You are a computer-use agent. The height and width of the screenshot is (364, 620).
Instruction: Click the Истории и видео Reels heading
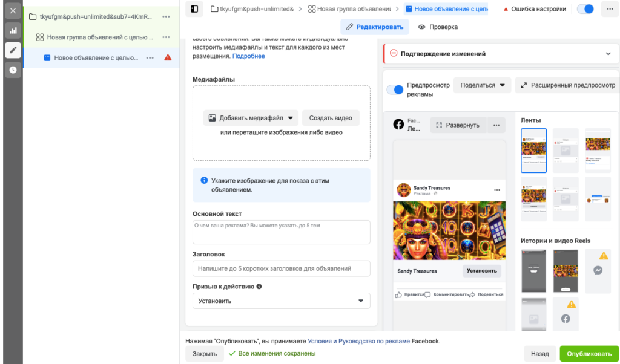555,241
